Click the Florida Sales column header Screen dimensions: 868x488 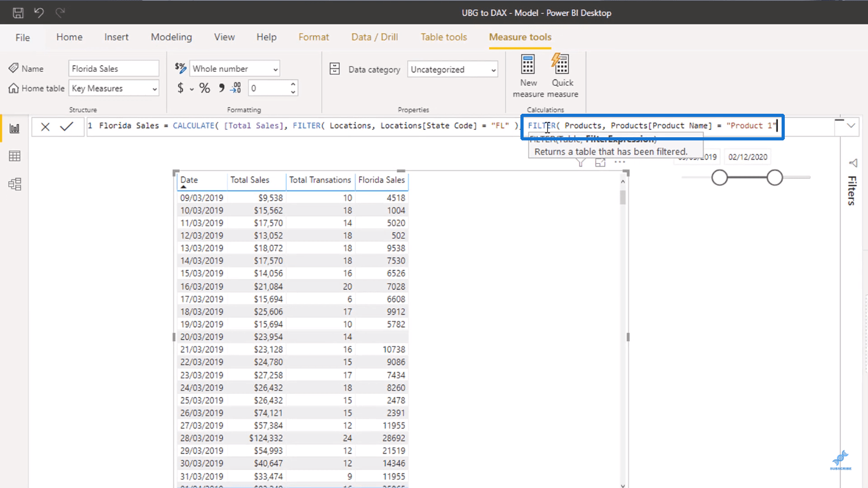pyautogui.click(x=381, y=180)
